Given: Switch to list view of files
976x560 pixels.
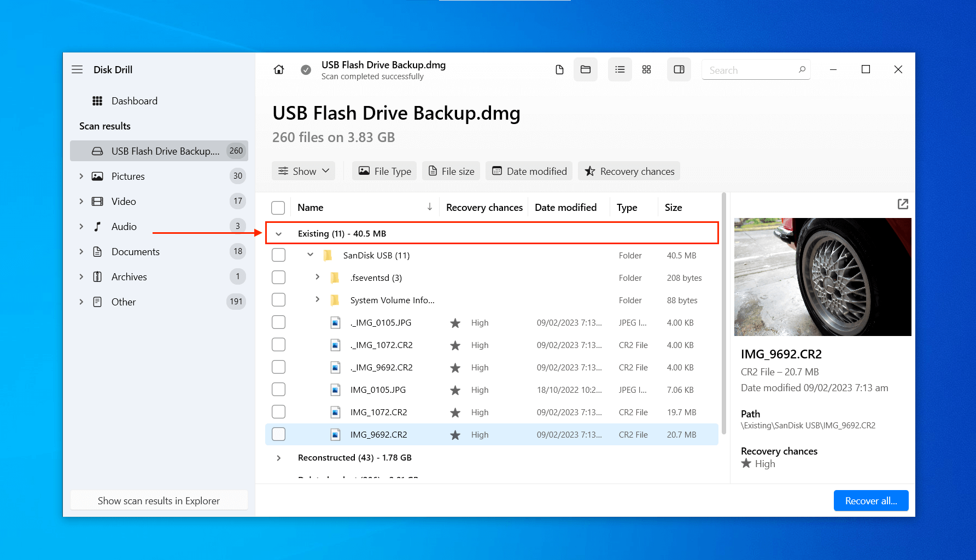Looking at the screenshot, I should [620, 69].
